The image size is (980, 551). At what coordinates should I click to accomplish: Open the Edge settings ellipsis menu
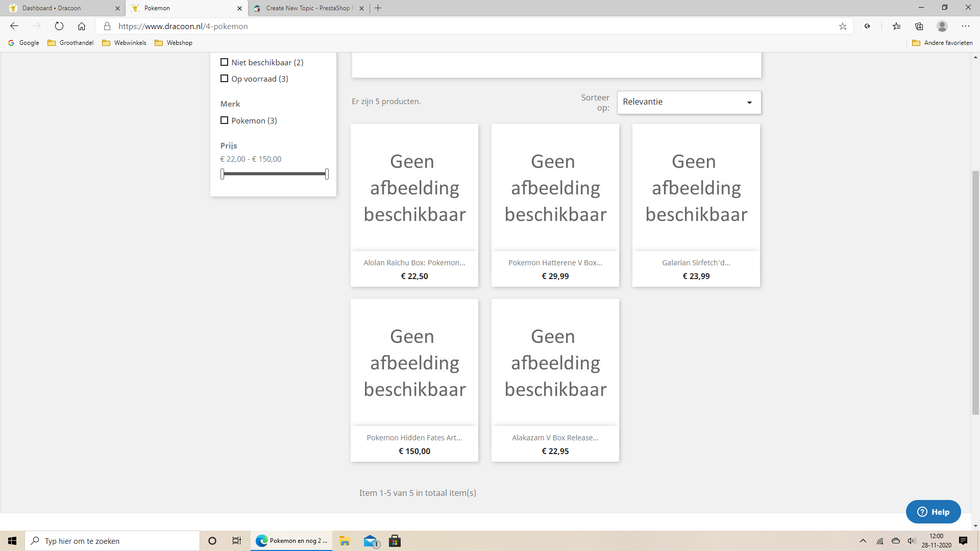(x=965, y=26)
